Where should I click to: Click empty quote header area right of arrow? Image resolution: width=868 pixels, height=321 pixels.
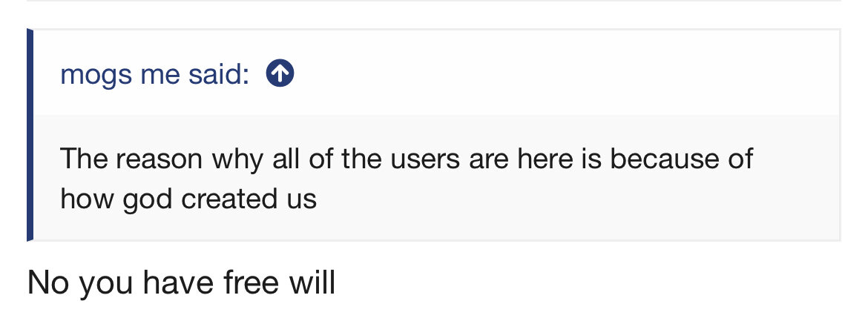tap(565, 73)
